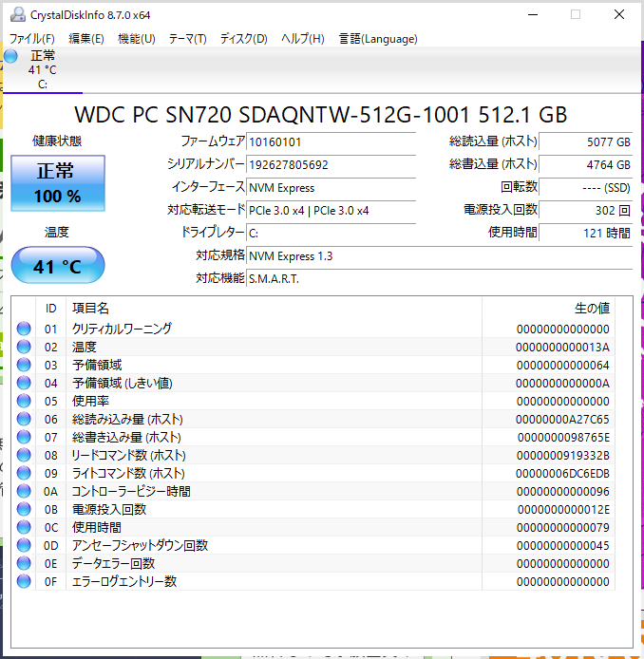Select the 予備領域 (しきい値) item name
The image size is (644, 659).
123,383
